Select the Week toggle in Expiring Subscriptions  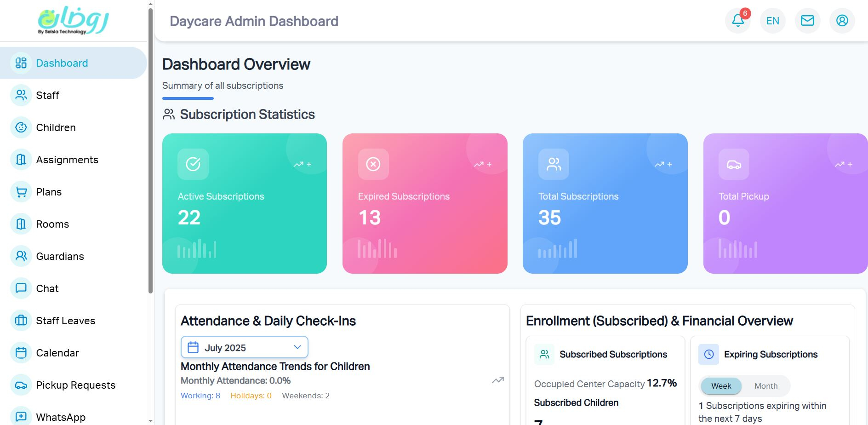720,386
